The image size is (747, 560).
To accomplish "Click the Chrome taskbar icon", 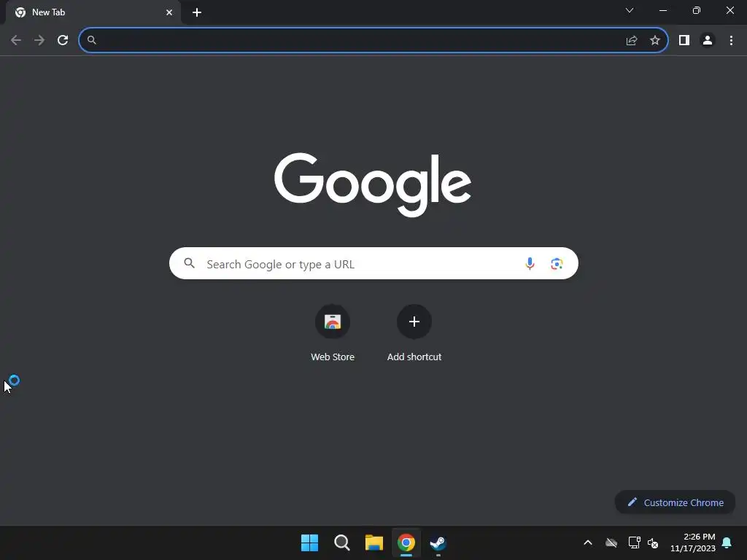I will click(x=406, y=542).
